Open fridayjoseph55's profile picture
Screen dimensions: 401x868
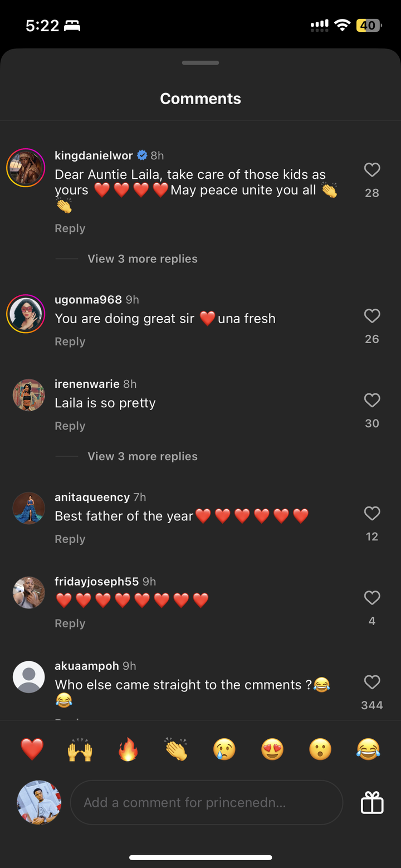pos(29,593)
